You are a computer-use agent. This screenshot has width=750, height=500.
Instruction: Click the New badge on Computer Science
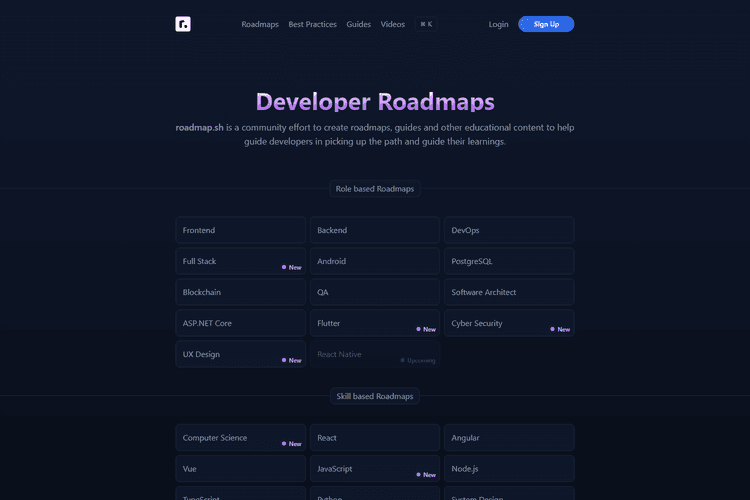292,444
